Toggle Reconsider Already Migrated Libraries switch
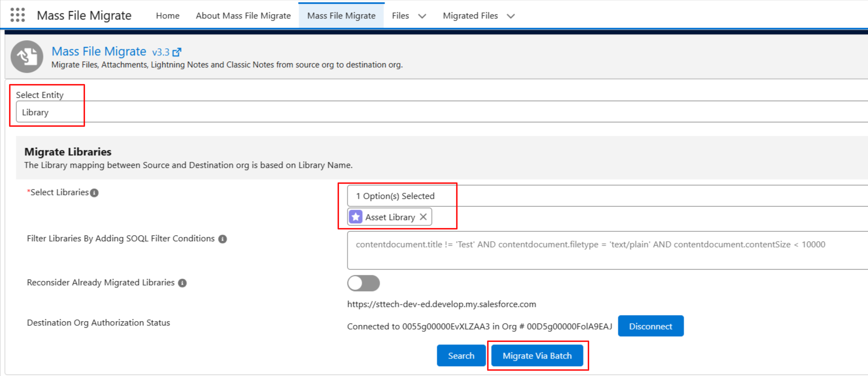Screen dimensions: 868x376 point(363,283)
